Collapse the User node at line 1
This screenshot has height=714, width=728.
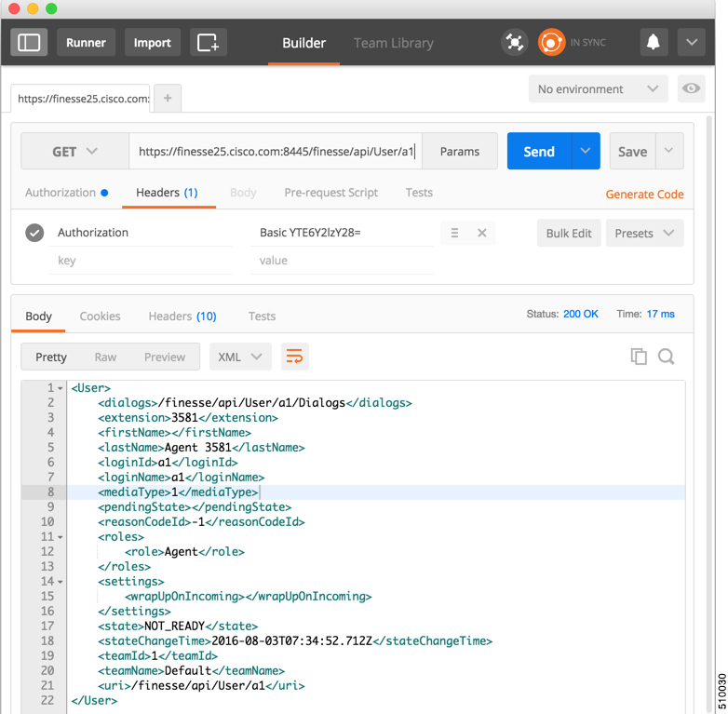pos(61,388)
